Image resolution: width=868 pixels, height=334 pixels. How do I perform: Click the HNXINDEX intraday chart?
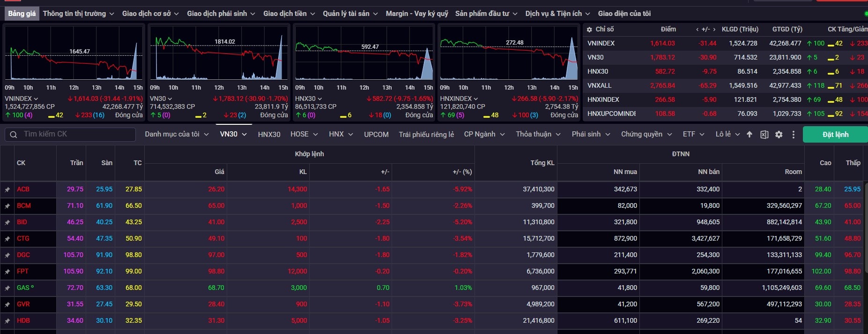point(509,53)
